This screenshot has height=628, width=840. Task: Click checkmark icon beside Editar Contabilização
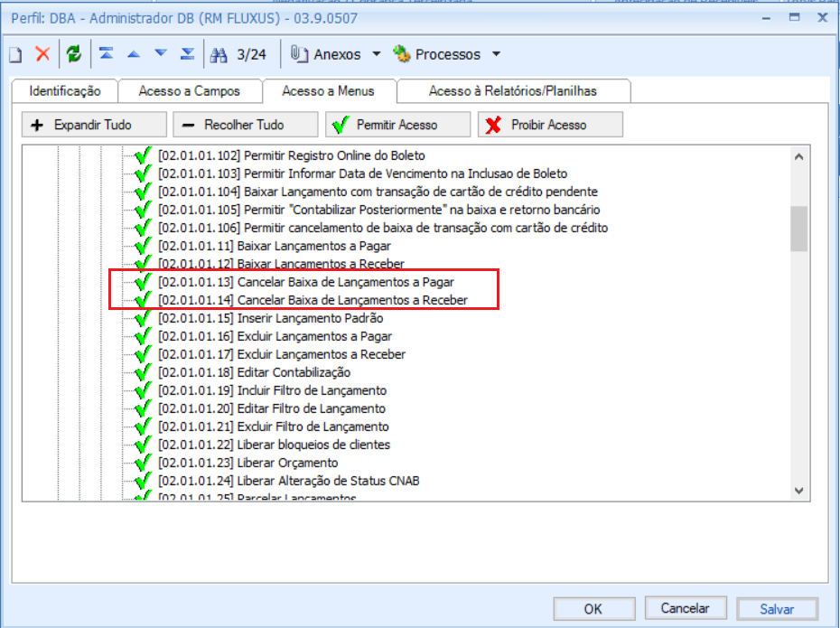point(143,372)
